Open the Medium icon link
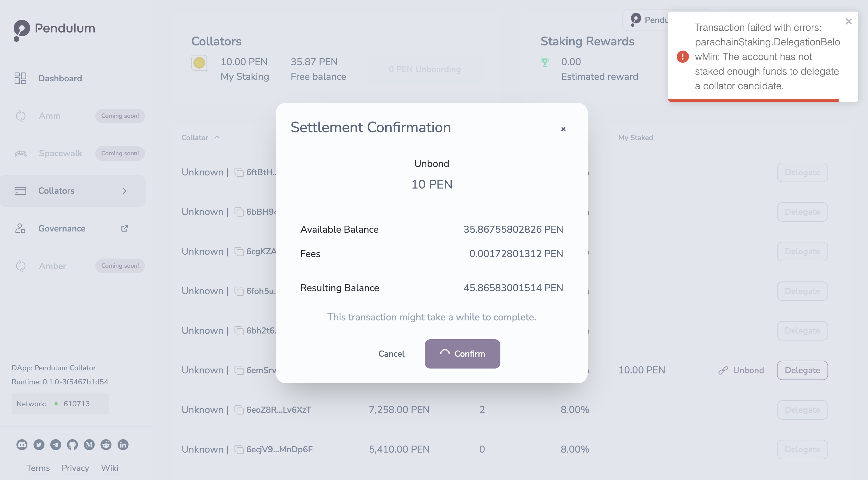This screenshot has height=480, width=868. [x=89, y=445]
